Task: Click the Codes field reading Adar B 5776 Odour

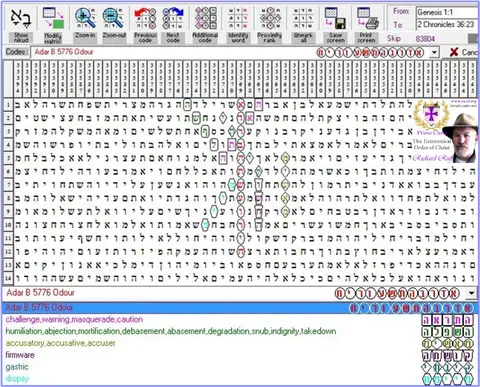Action: pos(230,52)
